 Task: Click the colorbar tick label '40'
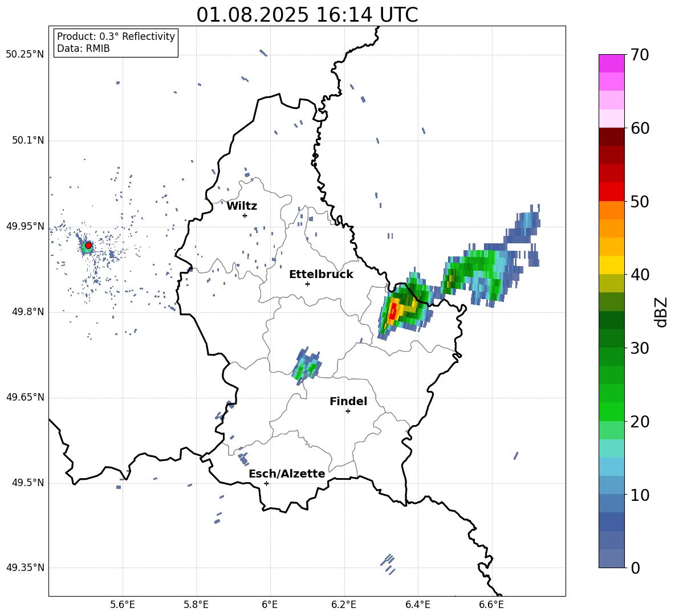coord(639,275)
